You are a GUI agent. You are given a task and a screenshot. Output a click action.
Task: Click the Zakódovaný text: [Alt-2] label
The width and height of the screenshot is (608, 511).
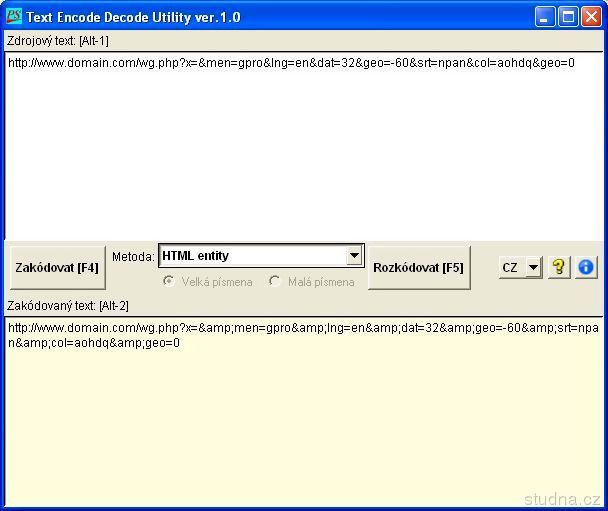click(68, 306)
